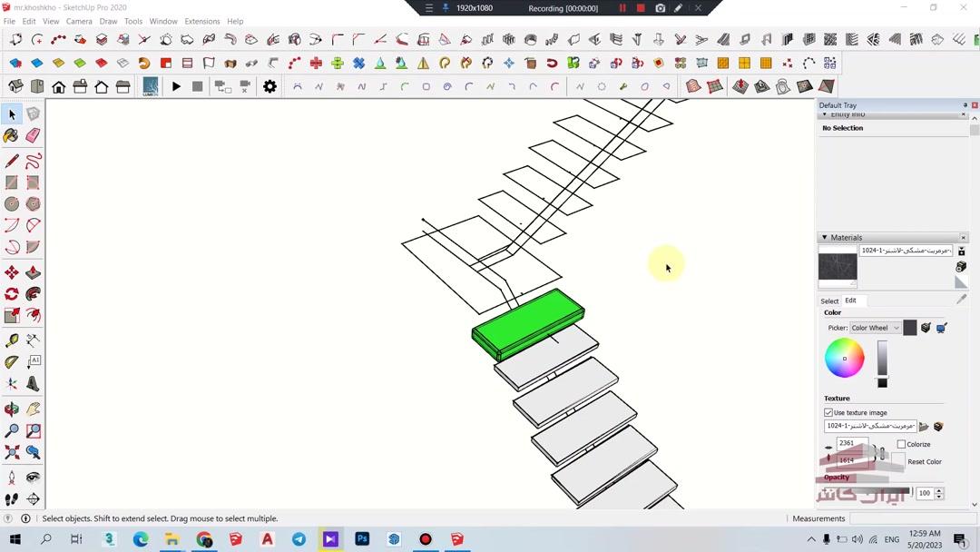Open the Draw menu
The image size is (980, 552).
point(108,21)
